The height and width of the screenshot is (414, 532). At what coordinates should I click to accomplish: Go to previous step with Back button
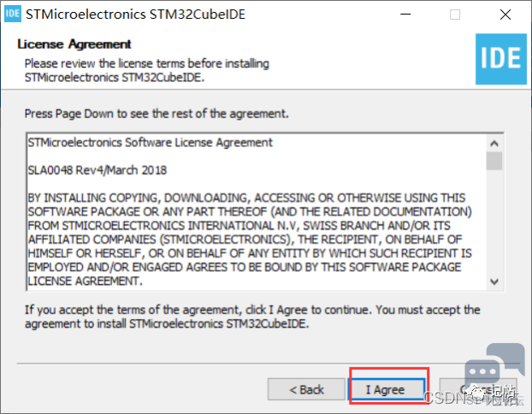(x=306, y=389)
